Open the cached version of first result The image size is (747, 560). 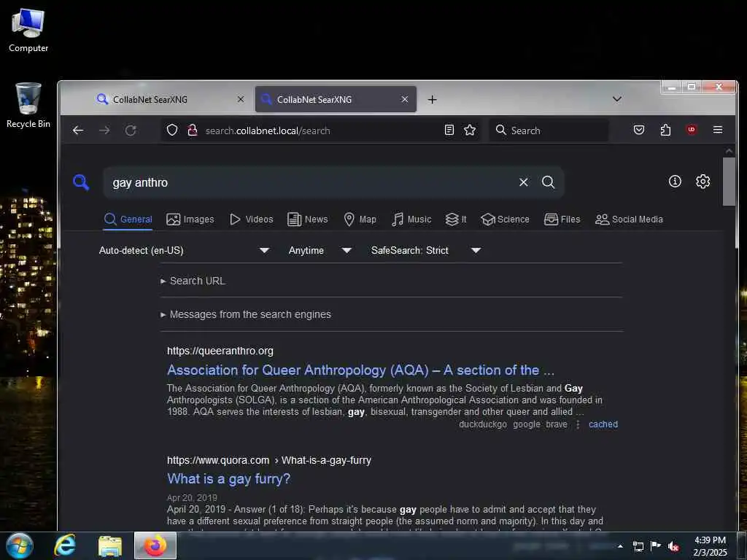pyautogui.click(x=603, y=424)
